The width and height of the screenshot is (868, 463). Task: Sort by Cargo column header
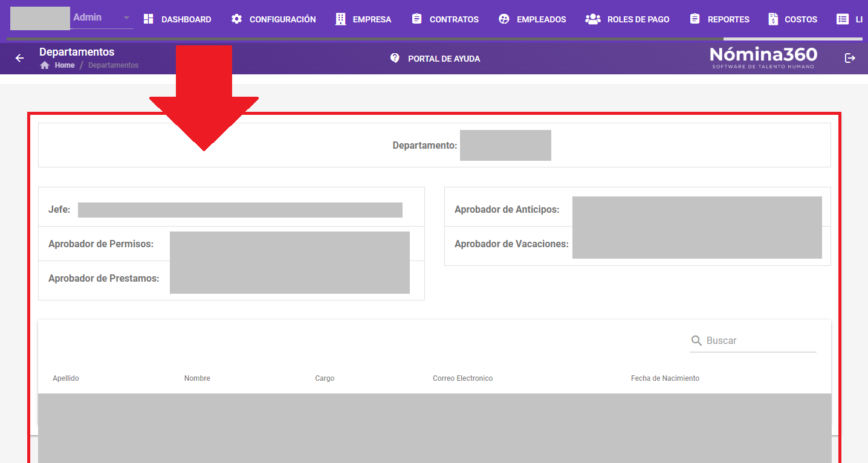pos(325,378)
